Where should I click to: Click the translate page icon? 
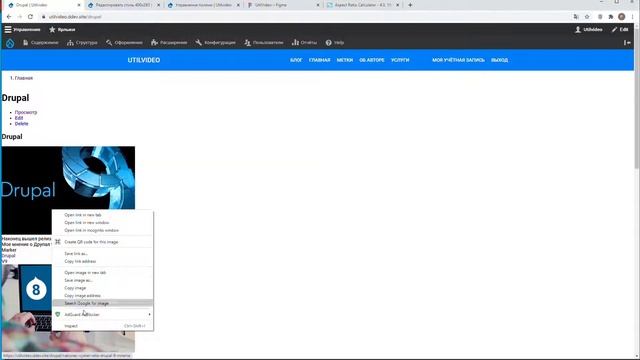[x=576, y=17]
